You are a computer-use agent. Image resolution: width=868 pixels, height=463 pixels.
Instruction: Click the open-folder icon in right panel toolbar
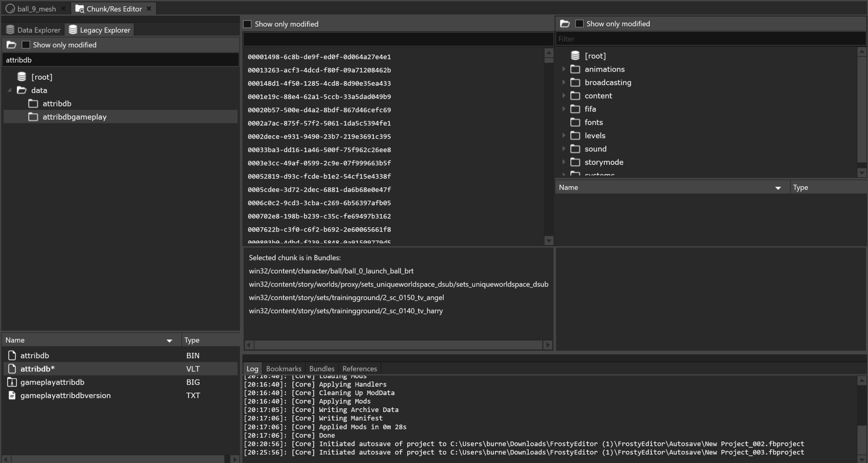point(565,24)
